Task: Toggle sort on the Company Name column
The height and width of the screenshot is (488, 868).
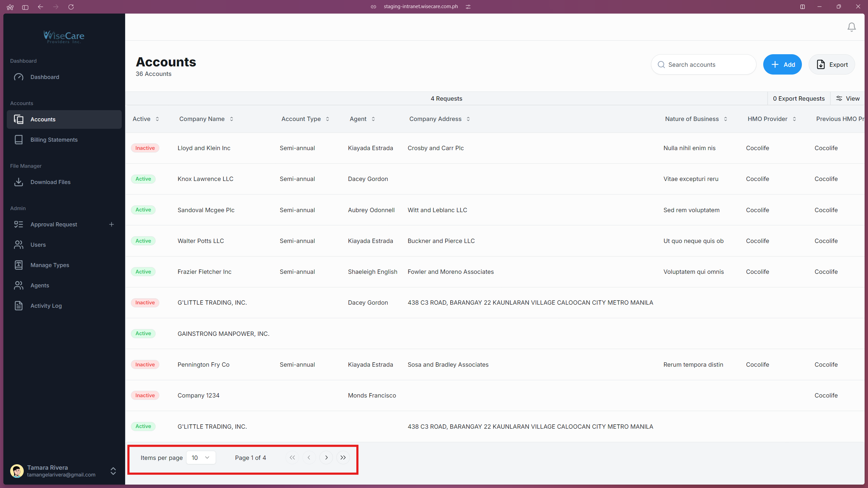Action: coord(232,119)
